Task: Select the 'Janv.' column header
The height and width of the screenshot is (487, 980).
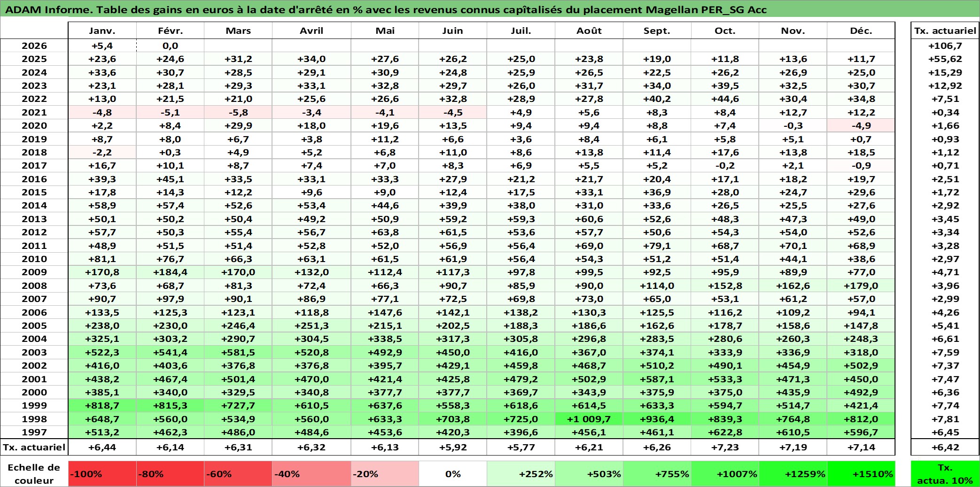Action: [x=102, y=31]
